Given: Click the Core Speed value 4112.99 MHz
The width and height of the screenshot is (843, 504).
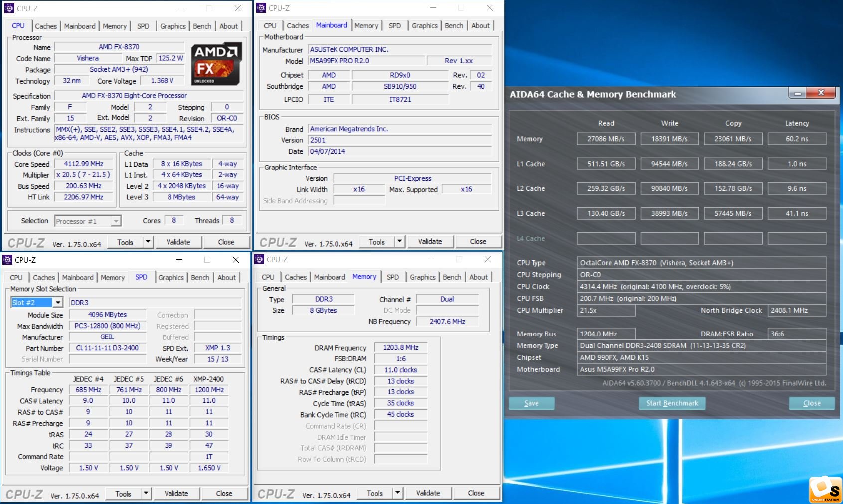Looking at the screenshot, I should click(x=84, y=164).
